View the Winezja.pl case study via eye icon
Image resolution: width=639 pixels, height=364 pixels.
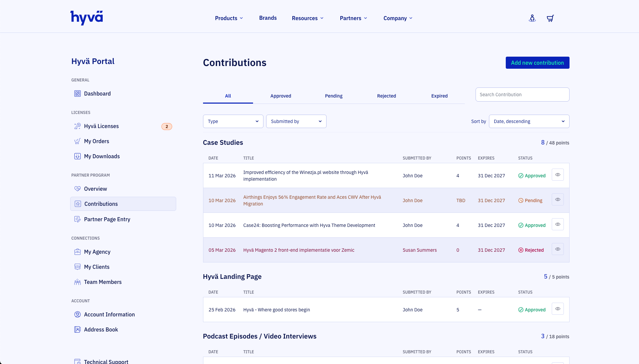(557, 174)
